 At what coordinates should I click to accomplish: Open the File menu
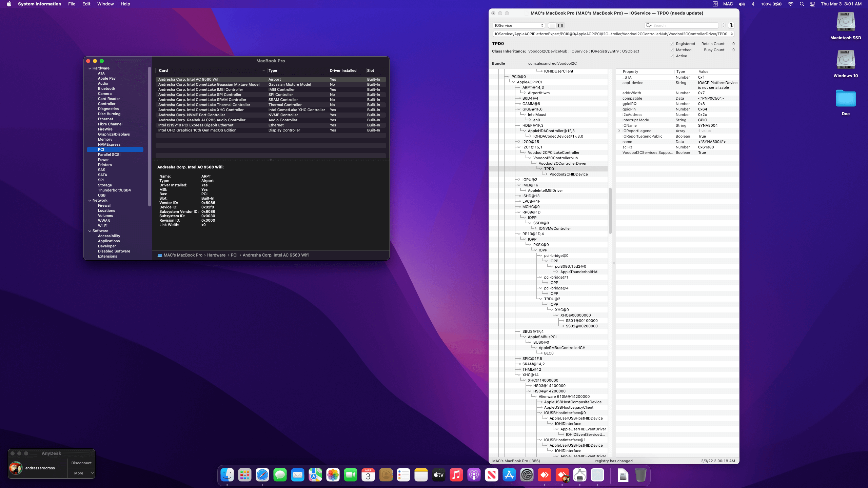coord(72,4)
